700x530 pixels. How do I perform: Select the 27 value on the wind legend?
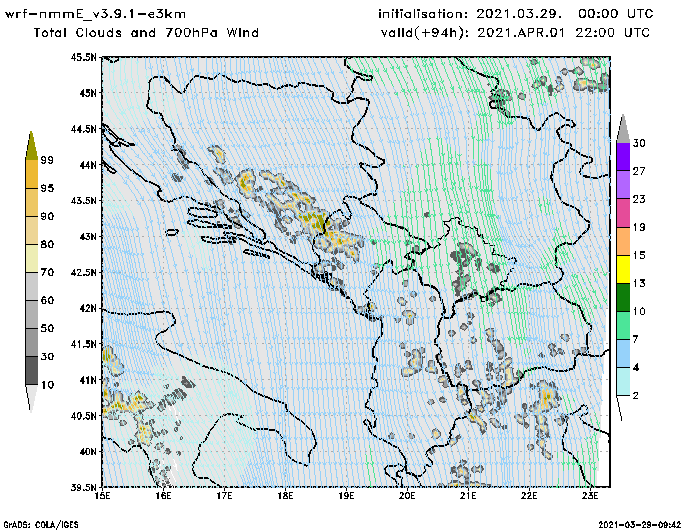(x=639, y=171)
